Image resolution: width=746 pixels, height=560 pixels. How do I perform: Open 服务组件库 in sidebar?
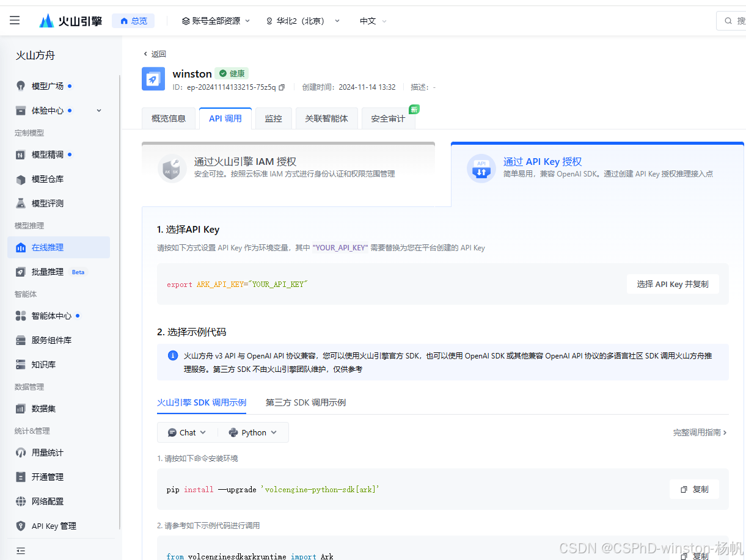click(x=59, y=340)
